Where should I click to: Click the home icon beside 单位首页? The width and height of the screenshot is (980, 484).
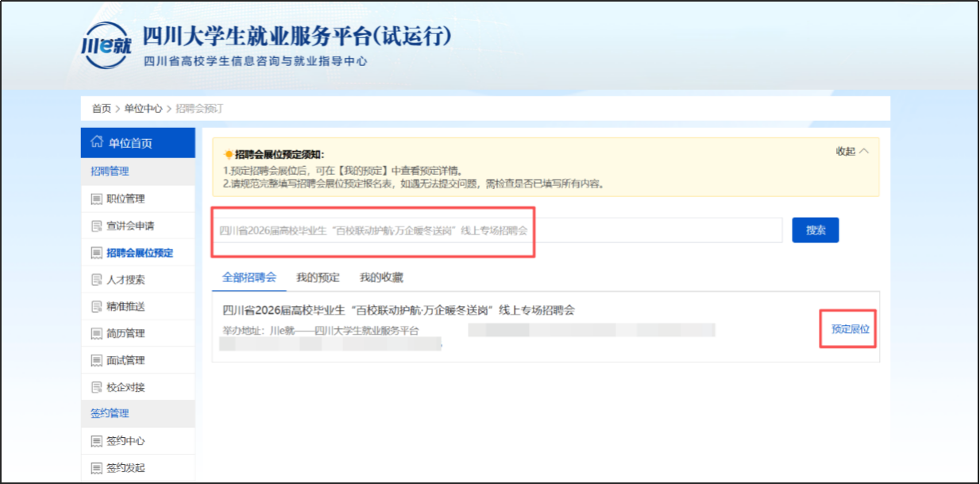[97, 142]
